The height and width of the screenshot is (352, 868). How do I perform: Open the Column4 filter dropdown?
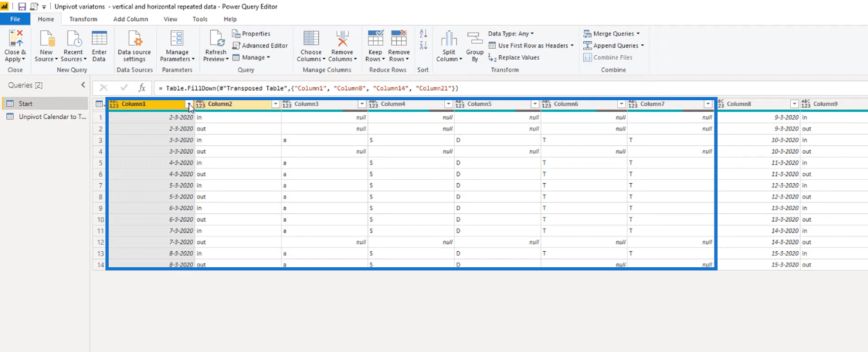[x=449, y=104]
